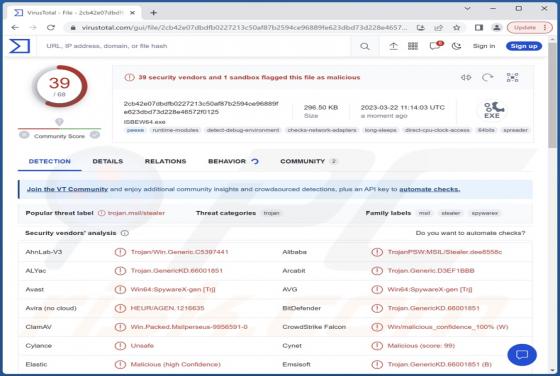Click the community score marker icon
The width and height of the screenshot is (560, 376).
[x=59, y=122]
